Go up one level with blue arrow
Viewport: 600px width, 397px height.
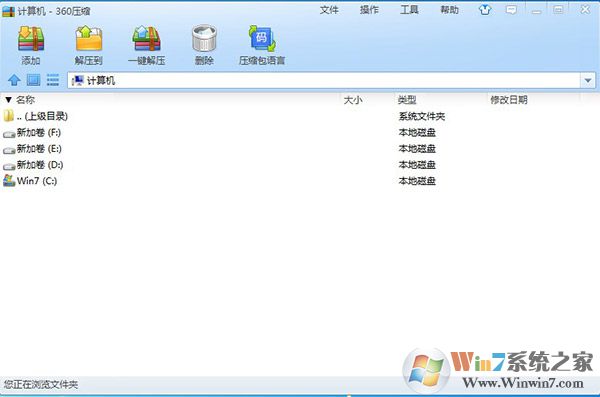14,80
